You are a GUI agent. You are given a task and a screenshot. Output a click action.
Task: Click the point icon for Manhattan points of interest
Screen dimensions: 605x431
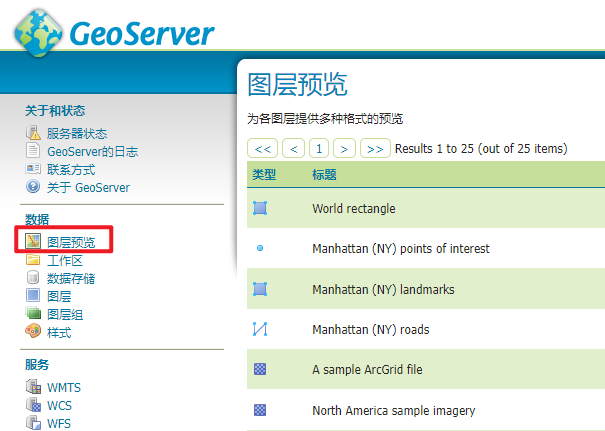coord(260,248)
